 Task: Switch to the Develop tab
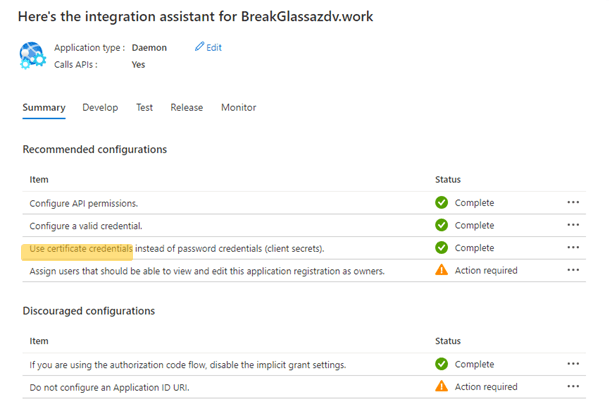(x=100, y=108)
